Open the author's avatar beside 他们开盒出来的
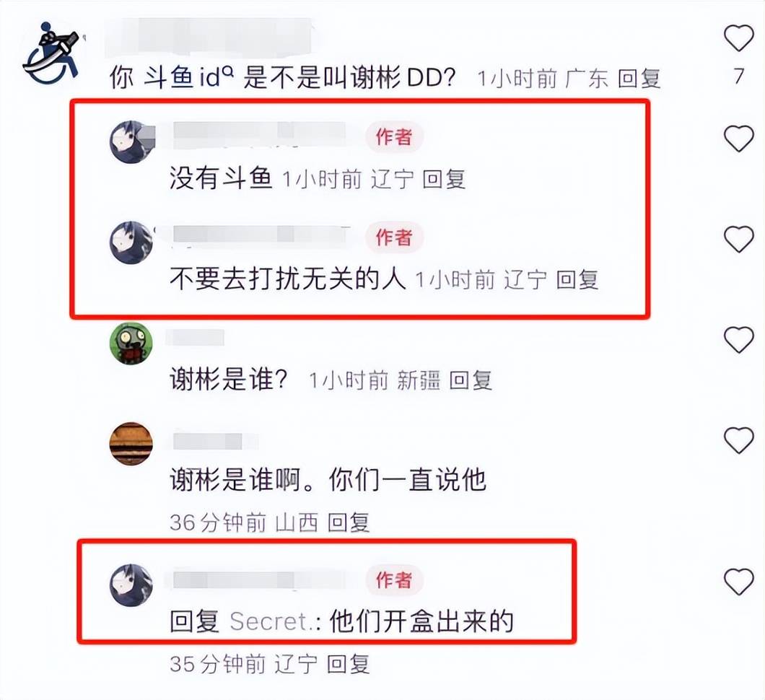Image resolution: width=765 pixels, height=700 pixels. tap(131, 585)
